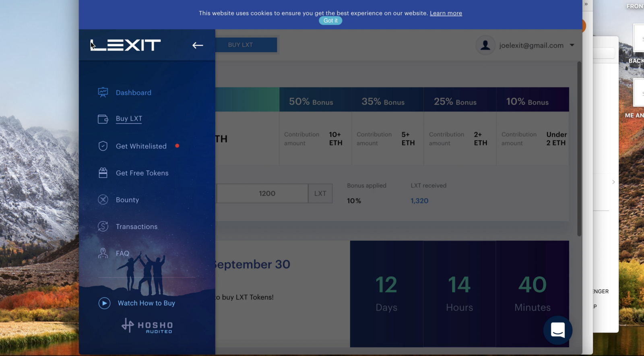Click the browser toolbar overflow chevron
The image size is (644, 356).
point(586,4)
